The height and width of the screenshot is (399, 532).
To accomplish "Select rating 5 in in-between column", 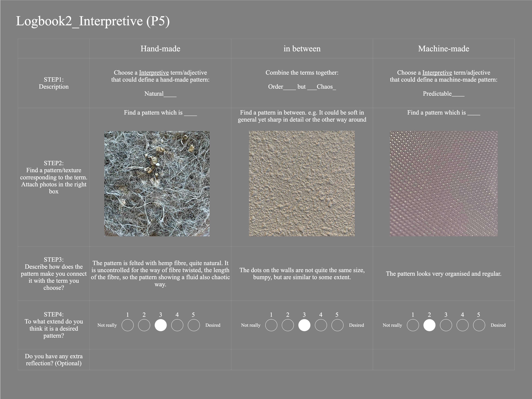I will coord(337,325).
